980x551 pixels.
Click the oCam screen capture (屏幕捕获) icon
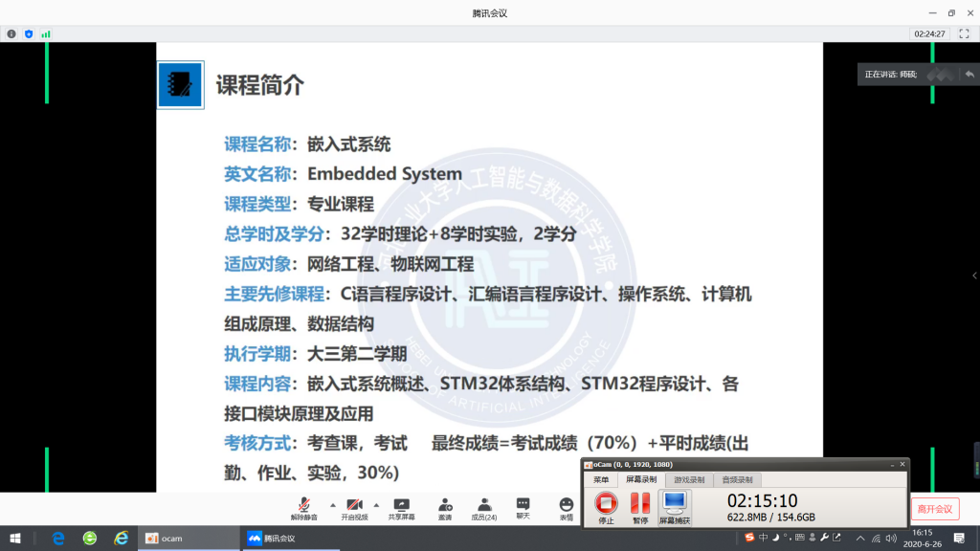pyautogui.click(x=675, y=504)
